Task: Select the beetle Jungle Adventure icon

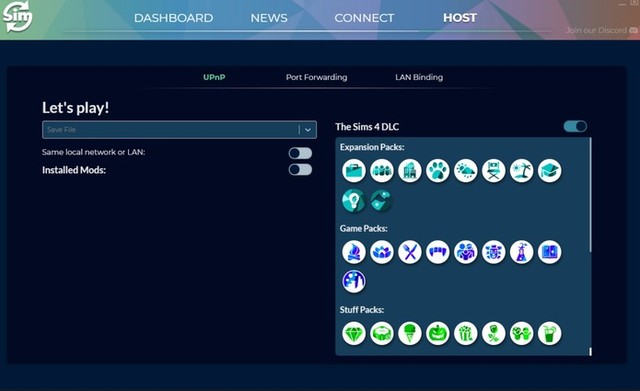Action: tap(493, 252)
